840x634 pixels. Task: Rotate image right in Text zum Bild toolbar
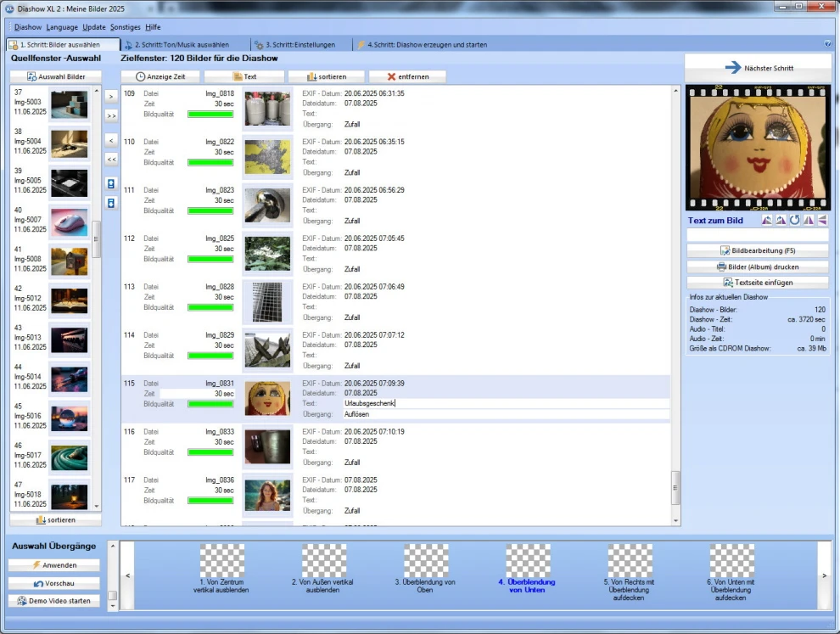(781, 221)
